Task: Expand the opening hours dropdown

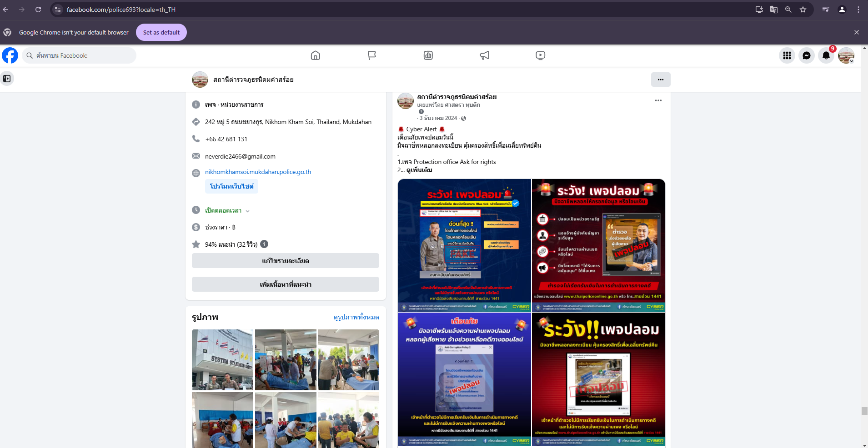Action: [247, 211]
